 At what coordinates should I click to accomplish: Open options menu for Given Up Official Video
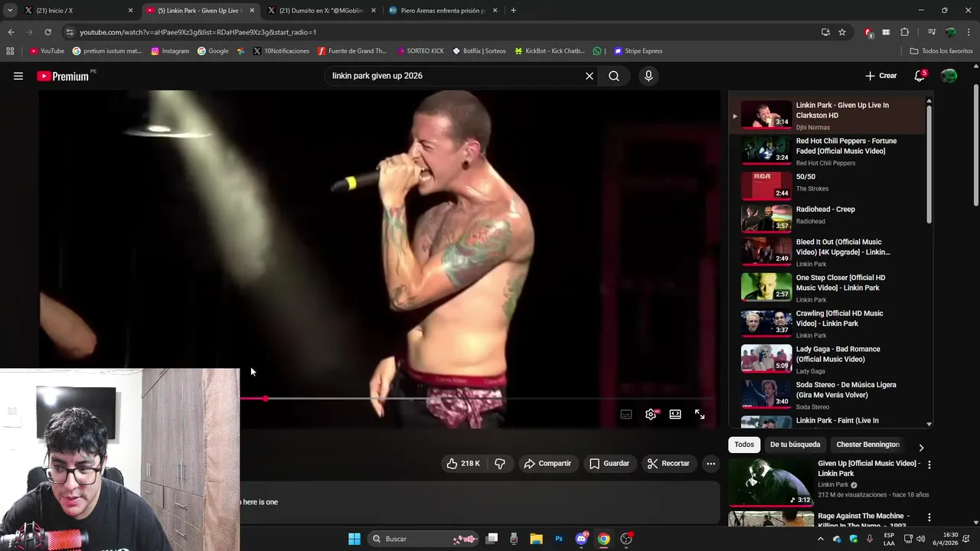tap(929, 465)
